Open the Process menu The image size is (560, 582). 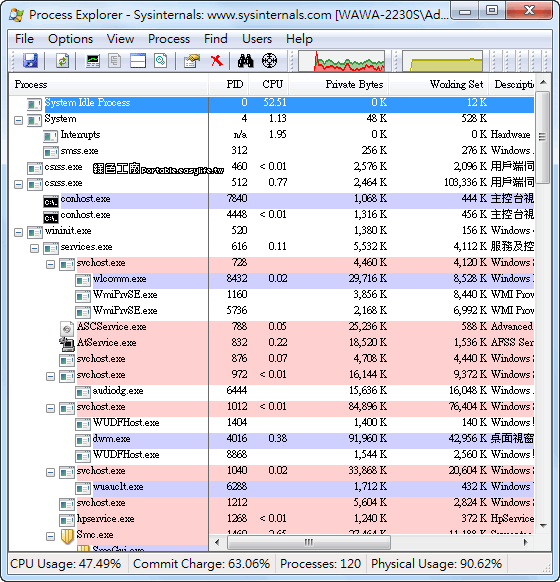[x=169, y=39]
